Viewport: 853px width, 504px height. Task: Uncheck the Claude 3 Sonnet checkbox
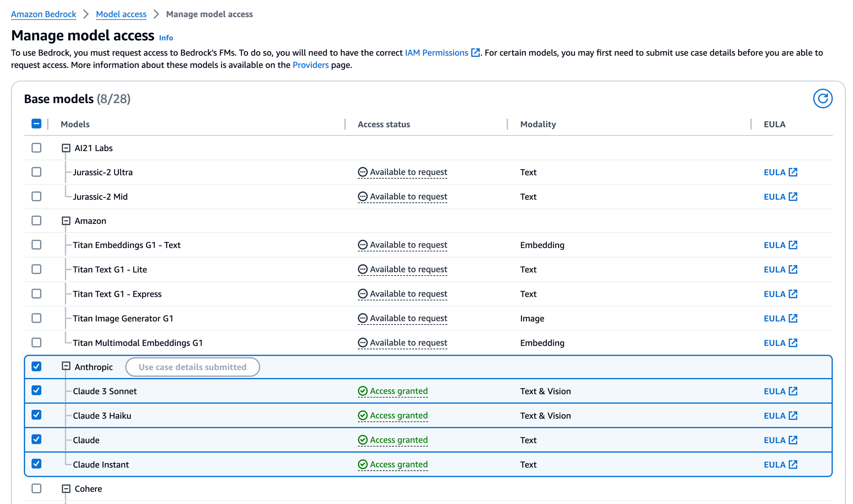click(36, 391)
